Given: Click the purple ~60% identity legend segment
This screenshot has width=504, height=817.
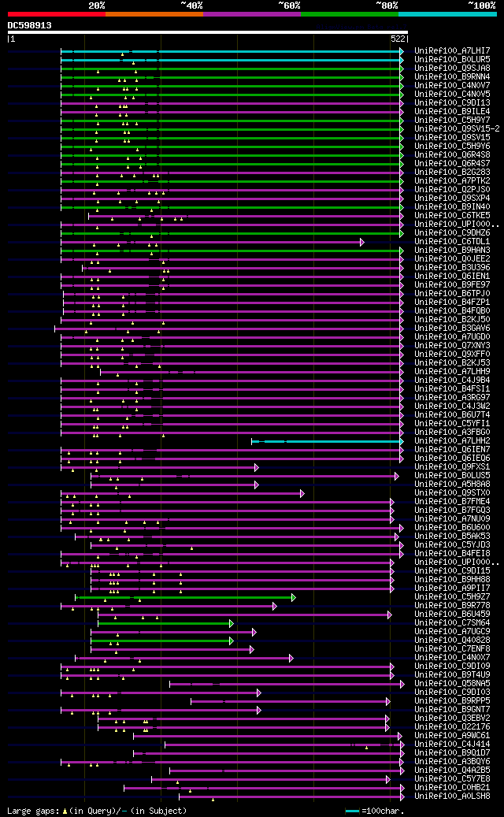Looking at the screenshot, I should point(252,14).
